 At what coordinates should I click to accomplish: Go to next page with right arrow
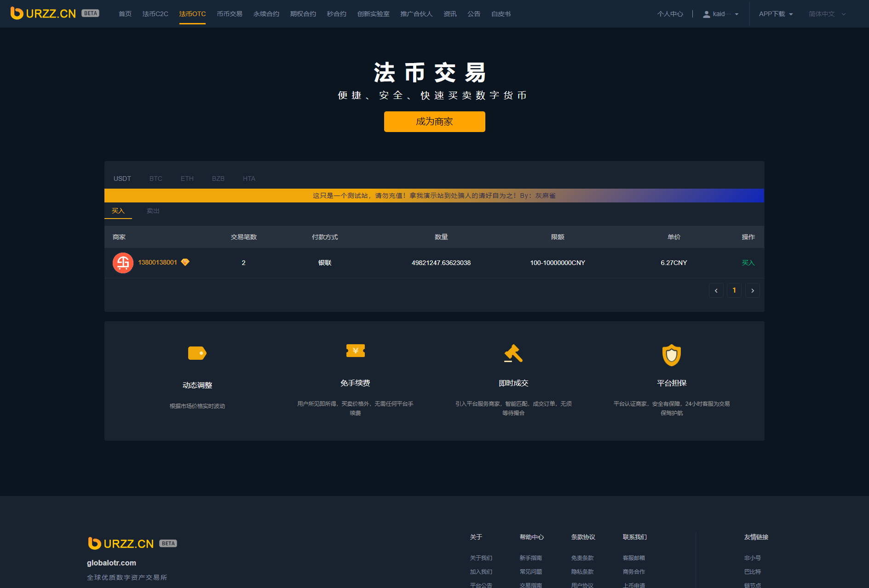tap(752, 290)
